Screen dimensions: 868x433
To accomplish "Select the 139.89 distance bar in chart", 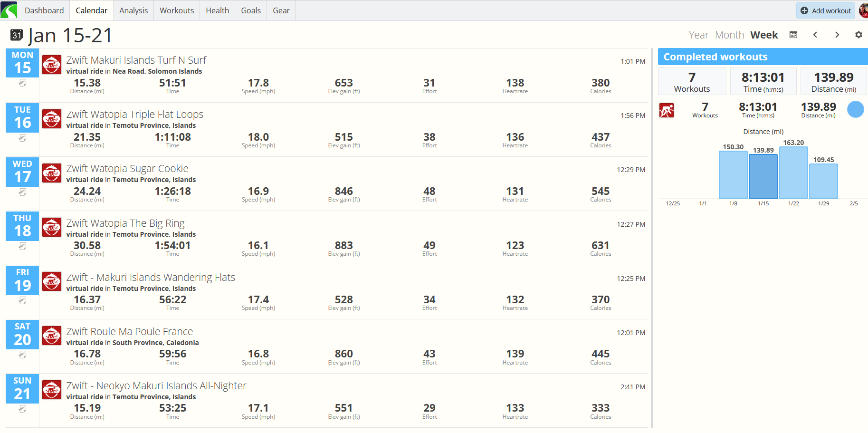I will tap(763, 176).
